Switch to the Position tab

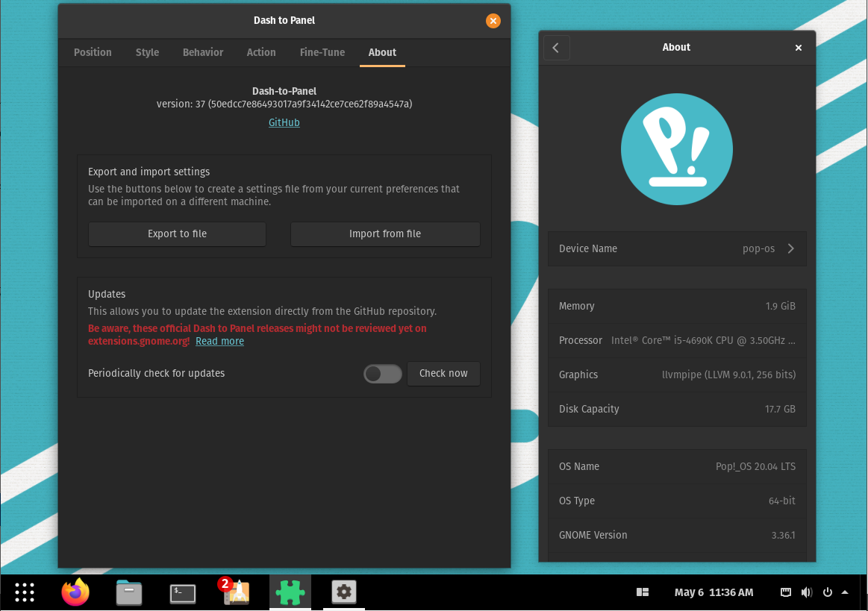(x=93, y=52)
